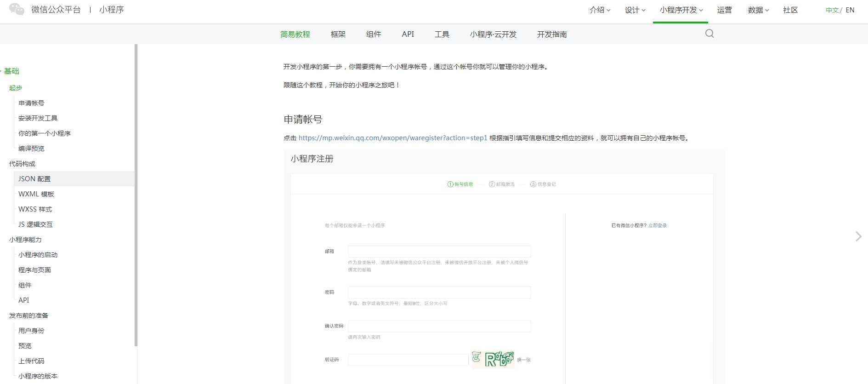Focus the 确认密码 input field

[x=439, y=326]
